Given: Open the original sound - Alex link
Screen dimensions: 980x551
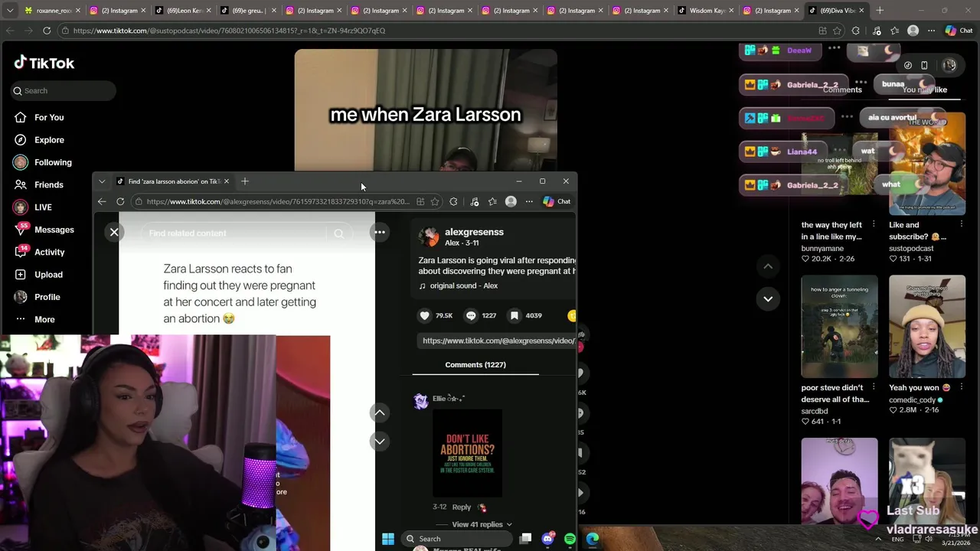Looking at the screenshot, I should (x=463, y=285).
